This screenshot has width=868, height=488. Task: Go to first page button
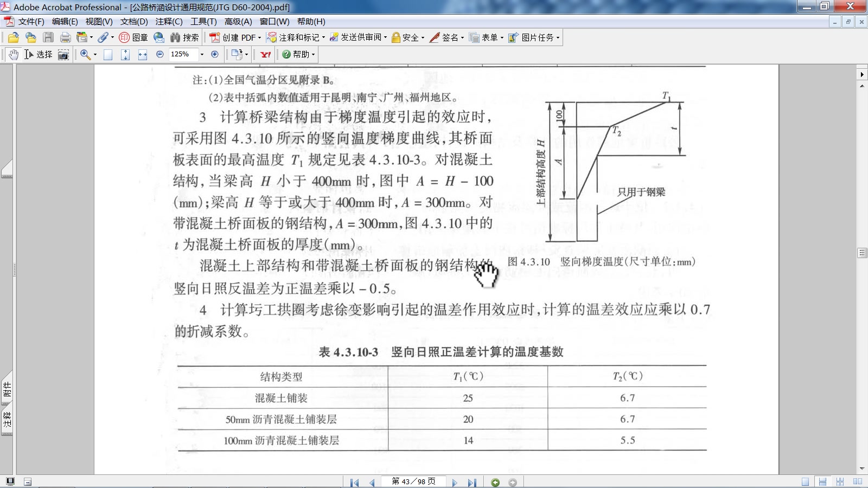coord(354,482)
